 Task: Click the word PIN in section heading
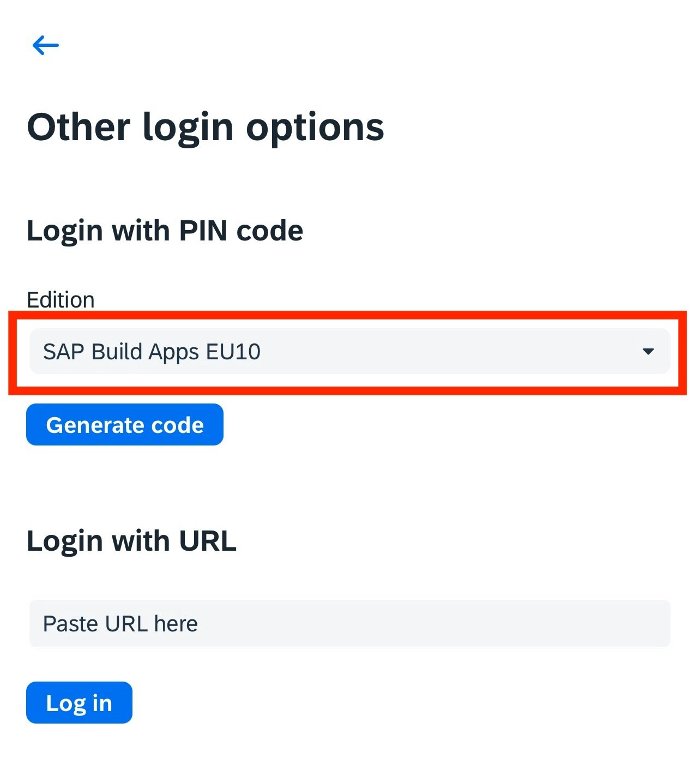(203, 231)
